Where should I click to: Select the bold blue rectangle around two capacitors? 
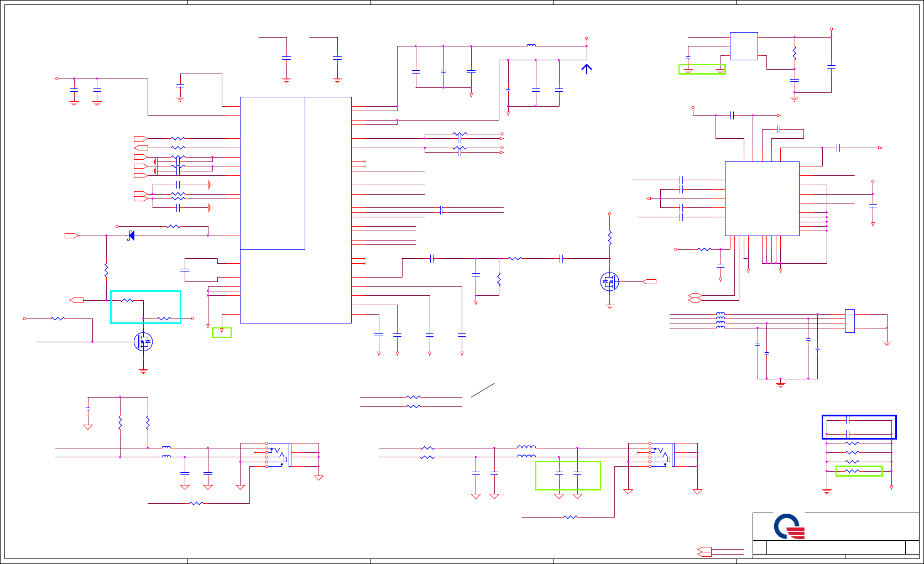point(859,427)
